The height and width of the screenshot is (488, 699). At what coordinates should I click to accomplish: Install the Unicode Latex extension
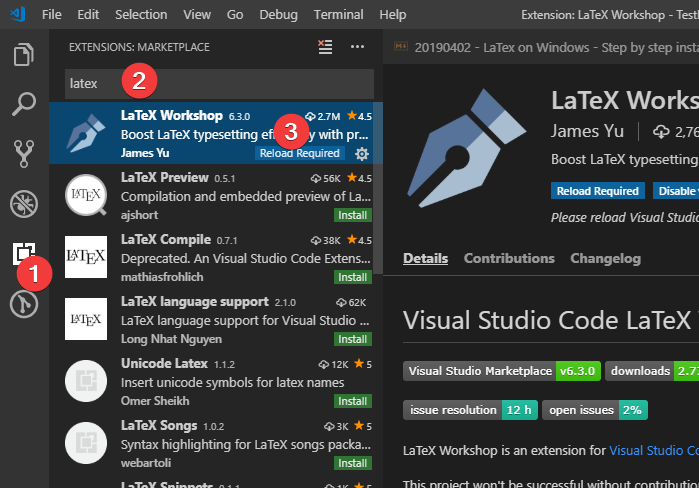click(352, 401)
